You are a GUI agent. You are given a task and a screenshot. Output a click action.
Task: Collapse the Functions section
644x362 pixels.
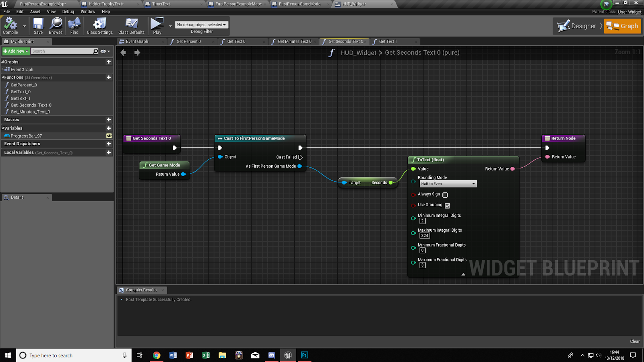(x=2, y=77)
